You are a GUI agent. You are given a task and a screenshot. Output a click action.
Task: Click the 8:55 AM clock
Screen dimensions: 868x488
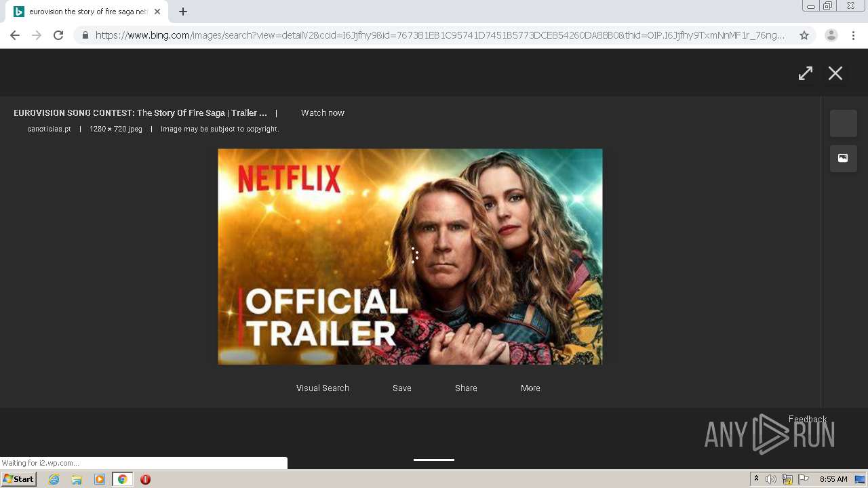833,479
